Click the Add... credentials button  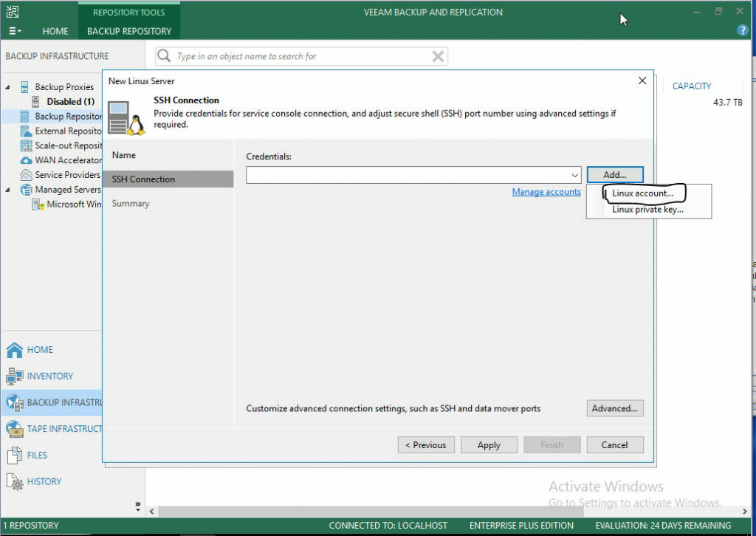[615, 175]
